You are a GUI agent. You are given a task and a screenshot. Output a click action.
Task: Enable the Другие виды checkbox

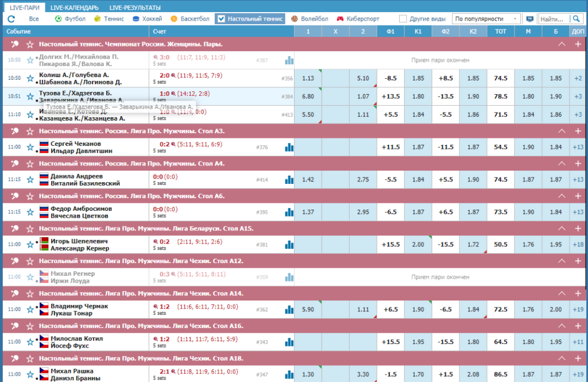(x=403, y=19)
